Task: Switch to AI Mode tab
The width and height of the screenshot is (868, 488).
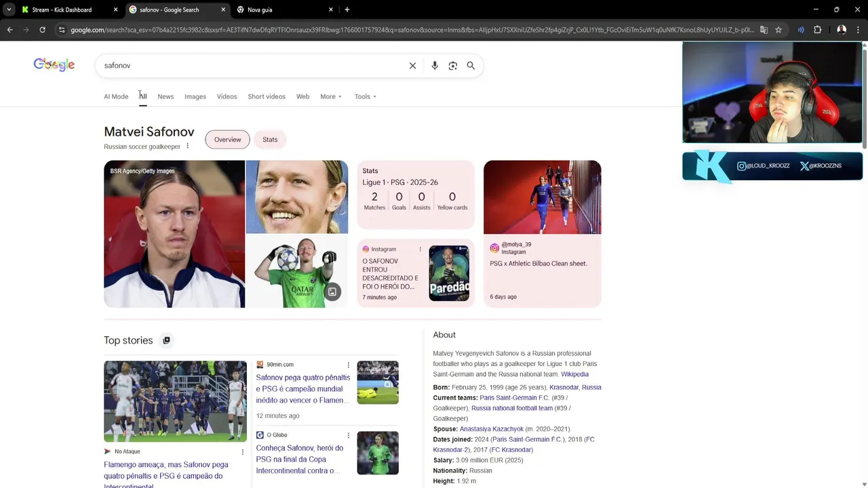Action: tap(116, 96)
